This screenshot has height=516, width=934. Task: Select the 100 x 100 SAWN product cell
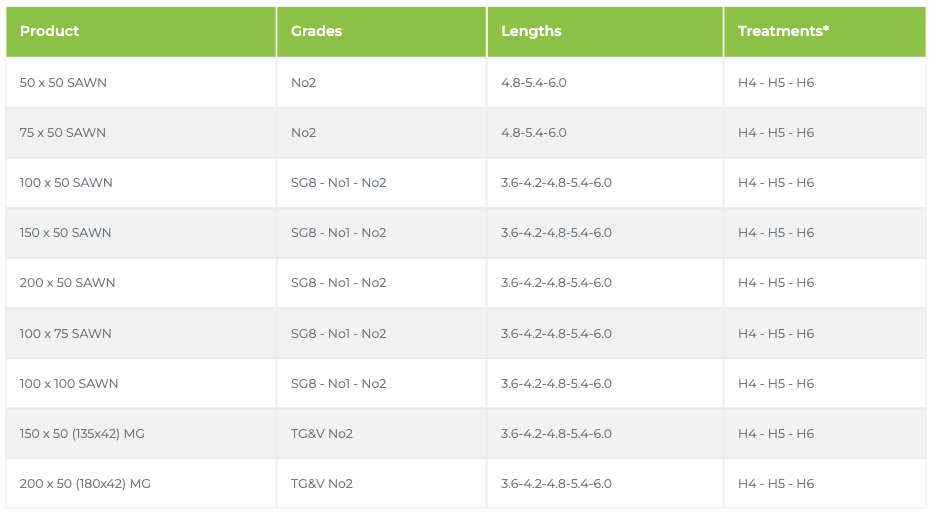(x=69, y=383)
